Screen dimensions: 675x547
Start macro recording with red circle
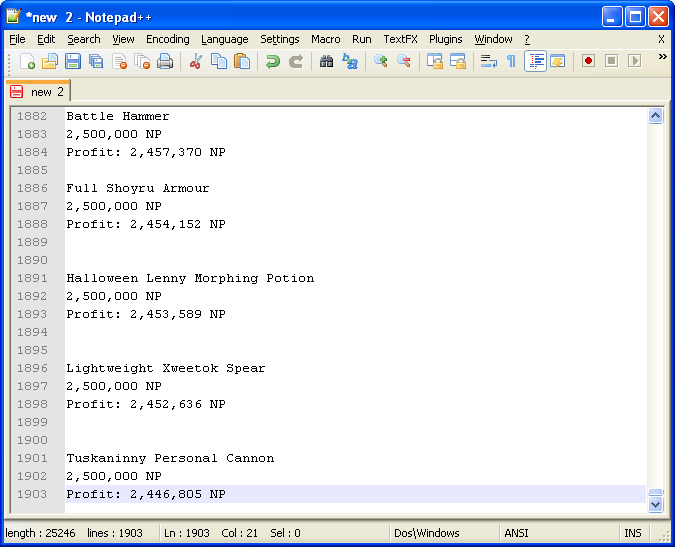pos(588,61)
